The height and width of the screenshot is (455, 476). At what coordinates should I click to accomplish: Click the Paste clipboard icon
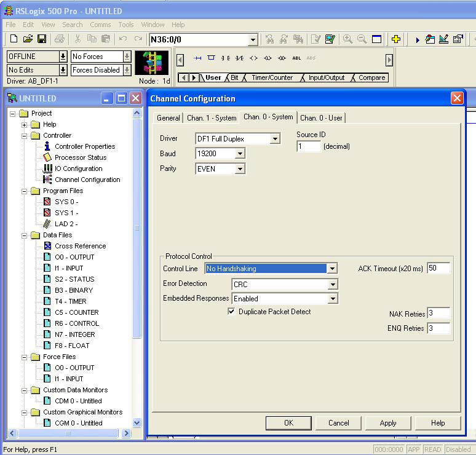coord(106,39)
